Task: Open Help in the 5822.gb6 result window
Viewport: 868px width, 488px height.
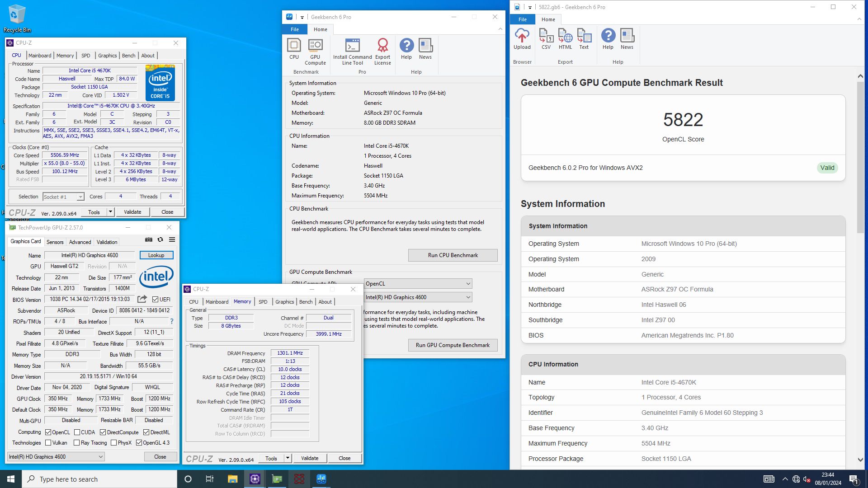Action: [608, 39]
